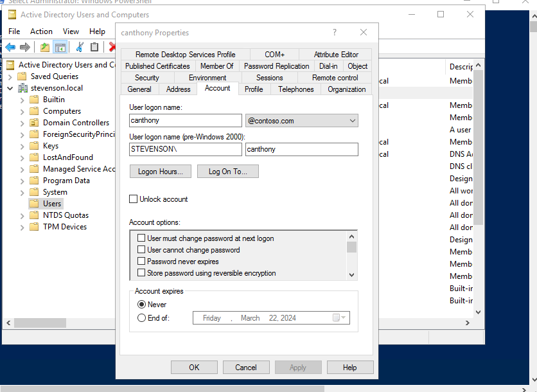Viewport: 537px width, 392px height.
Task: Open the Help menu
Action: pyautogui.click(x=97, y=31)
